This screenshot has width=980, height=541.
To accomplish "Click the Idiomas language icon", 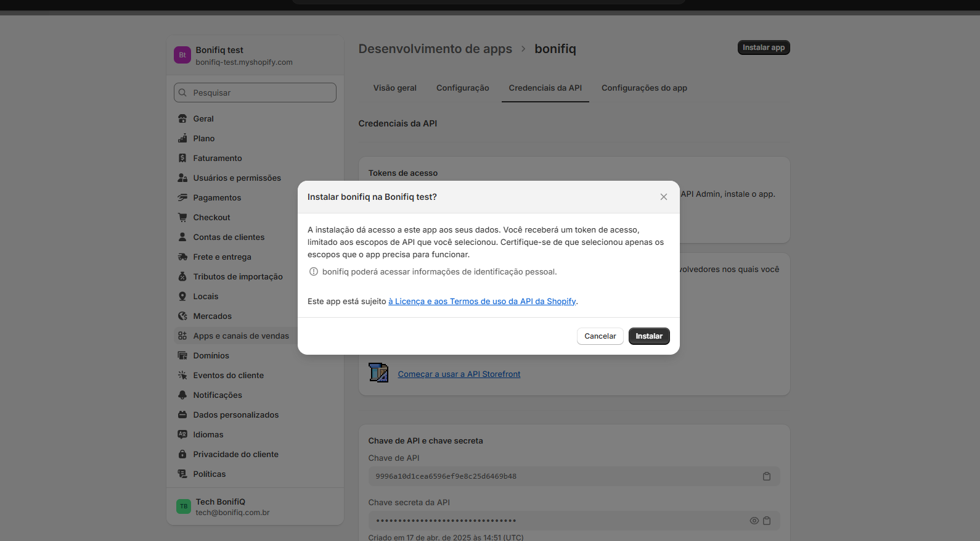I will pyautogui.click(x=182, y=434).
